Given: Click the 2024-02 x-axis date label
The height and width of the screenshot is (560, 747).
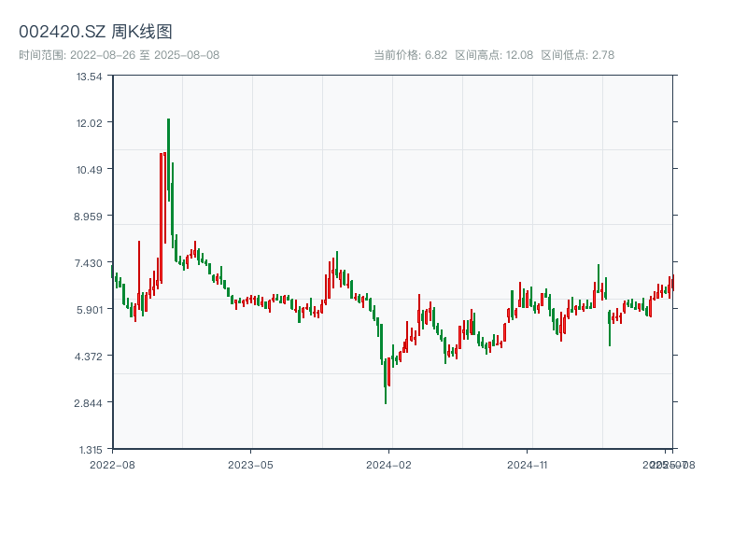Looking at the screenshot, I should pyautogui.click(x=389, y=464).
